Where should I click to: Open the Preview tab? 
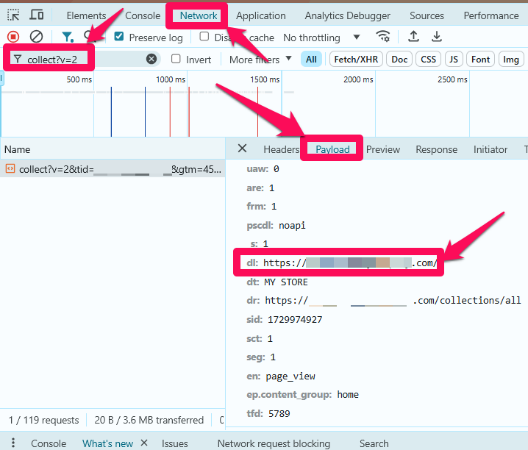pyautogui.click(x=383, y=149)
